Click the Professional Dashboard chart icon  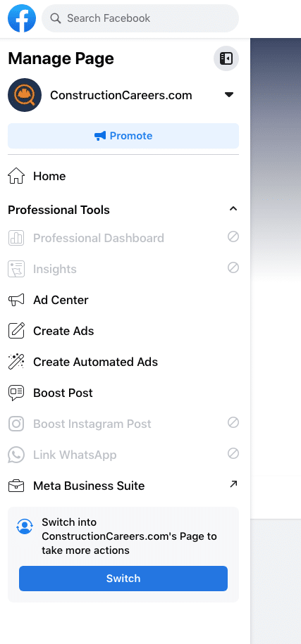pos(16,238)
